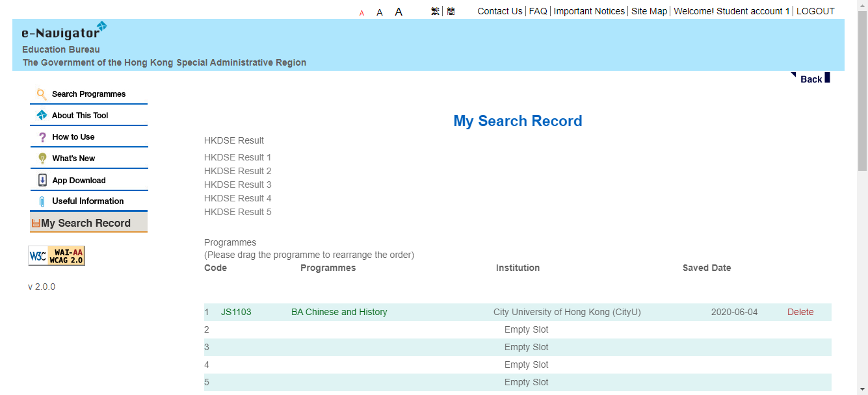Click the Empty Slot in row 5
Image resolution: width=868 pixels, height=395 pixels.
click(527, 382)
